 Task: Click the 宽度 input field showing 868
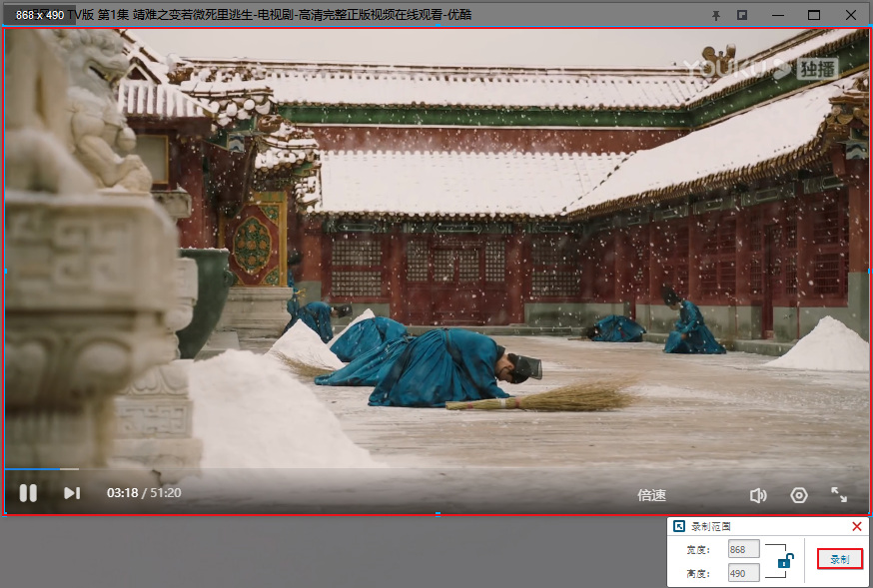click(x=744, y=549)
